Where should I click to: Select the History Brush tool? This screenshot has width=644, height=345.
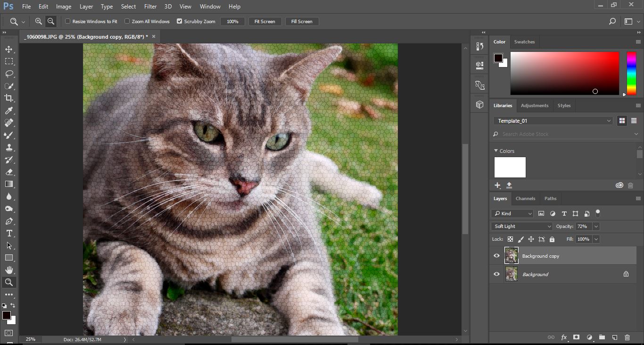click(9, 160)
